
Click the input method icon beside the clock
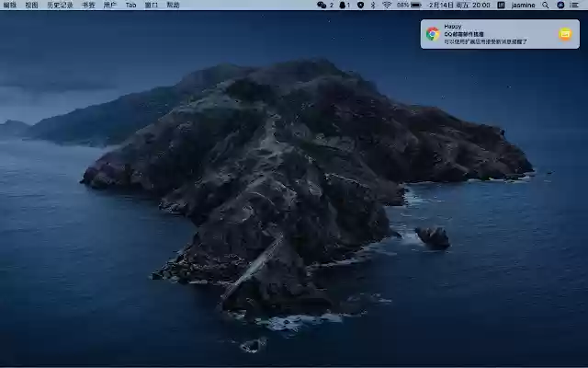[503, 5]
